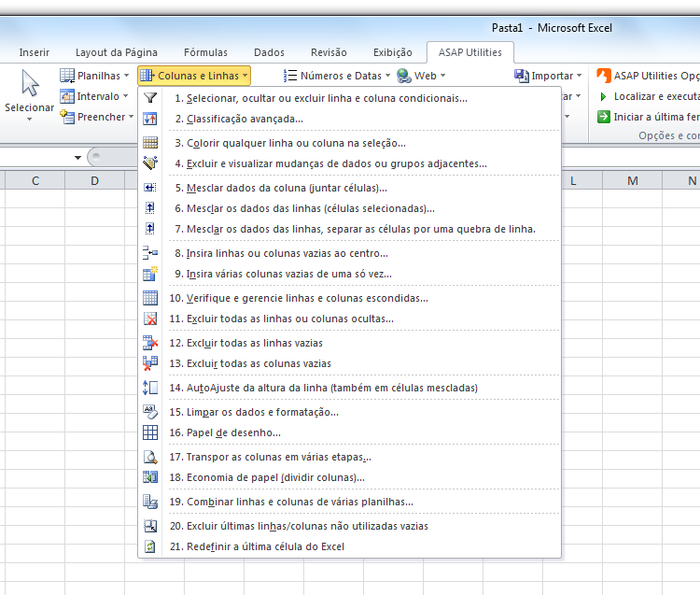Choose Transpor as colunas em várias etapas

pos(350,457)
